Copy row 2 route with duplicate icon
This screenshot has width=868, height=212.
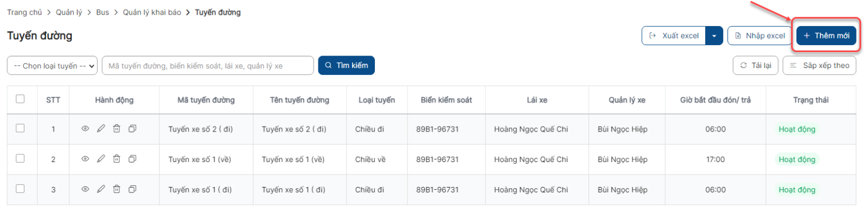[x=132, y=159]
